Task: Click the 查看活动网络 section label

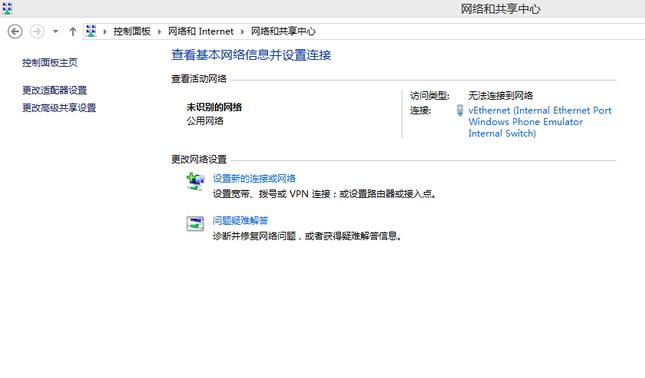Action: point(199,79)
